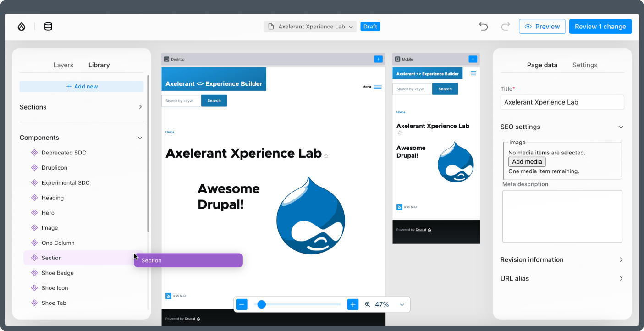The width and height of the screenshot is (644, 331).
Task: Expand the Sections list in the Library panel
Action: click(140, 107)
